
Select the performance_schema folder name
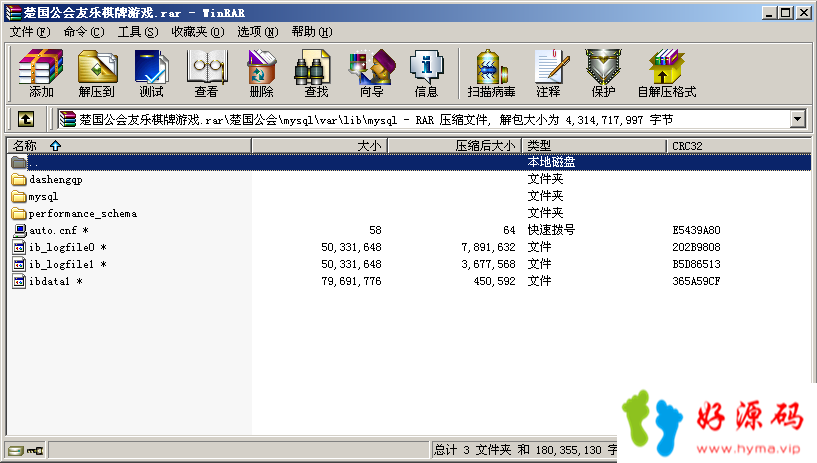[x=83, y=214]
